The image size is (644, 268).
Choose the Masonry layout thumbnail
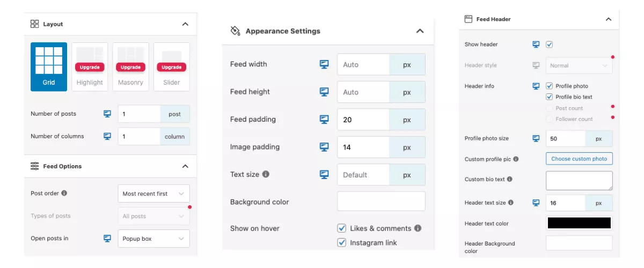pyautogui.click(x=130, y=67)
